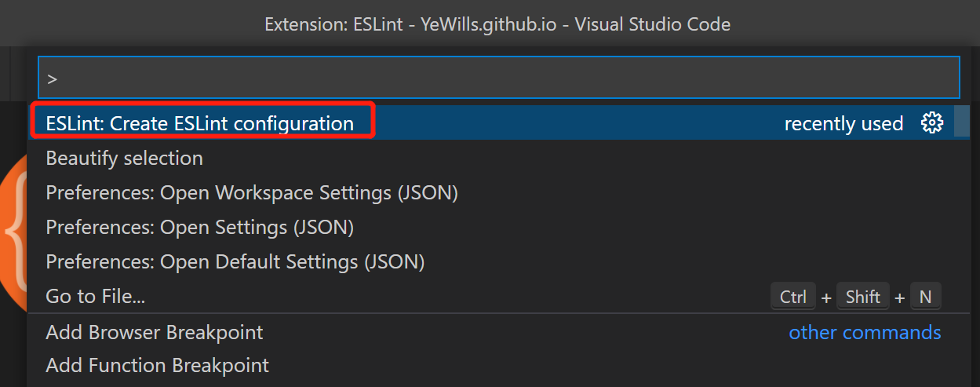The image size is (980, 387).
Task: Click the plus sign between Ctrl and Shift
Action: point(826,298)
